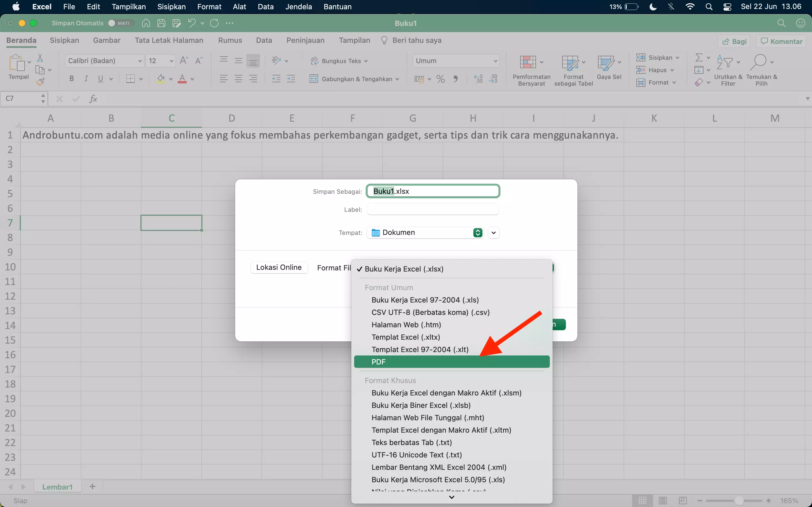This screenshot has width=812, height=507.
Task: Apply percentage number format
Action: (x=440, y=79)
